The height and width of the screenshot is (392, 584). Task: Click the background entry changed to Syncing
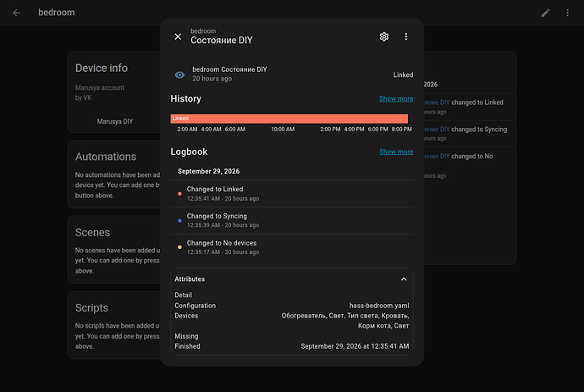click(x=469, y=134)
